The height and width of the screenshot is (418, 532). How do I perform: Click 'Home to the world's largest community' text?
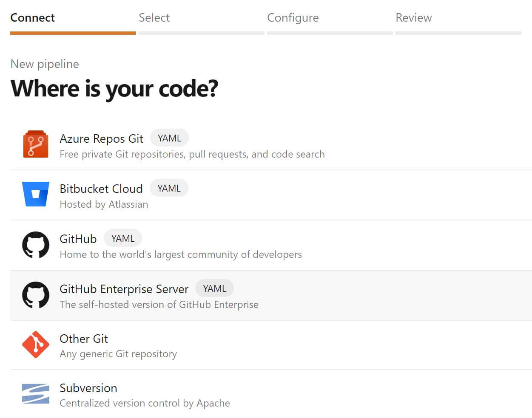(181, 254)
